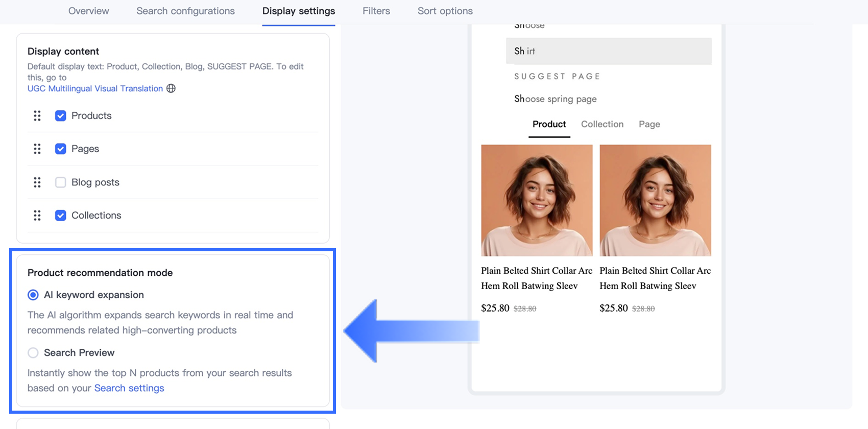Uncheck the Collections checkbox

click(x=61, y=216)
